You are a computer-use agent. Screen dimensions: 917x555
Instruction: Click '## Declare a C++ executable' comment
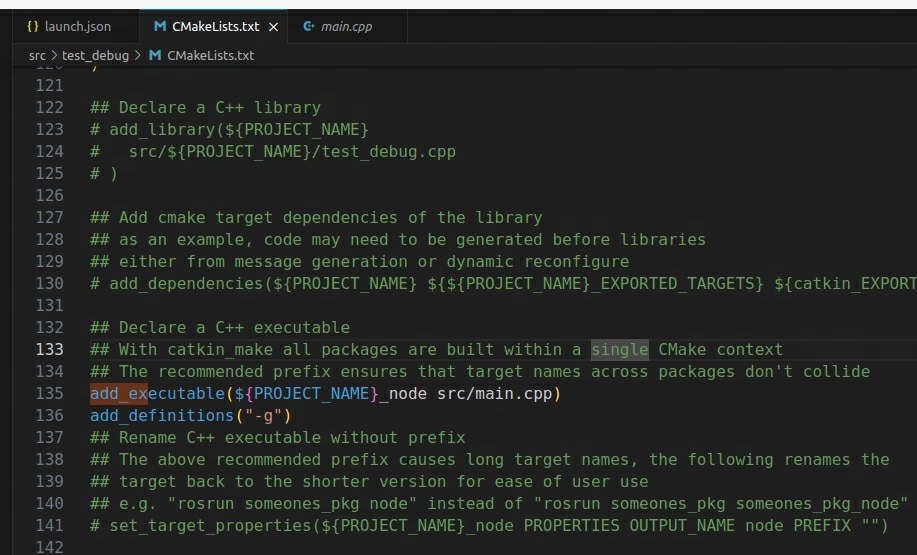pos(220,328)
